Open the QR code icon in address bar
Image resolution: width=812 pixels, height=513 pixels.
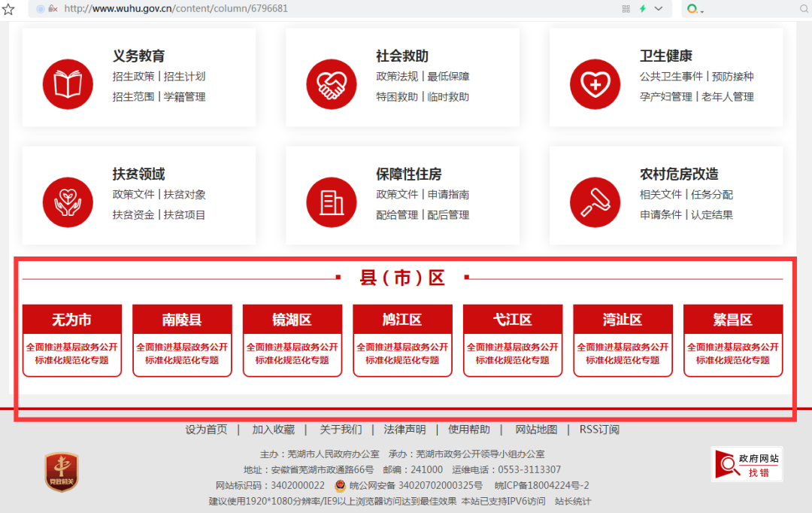(626, 9)
